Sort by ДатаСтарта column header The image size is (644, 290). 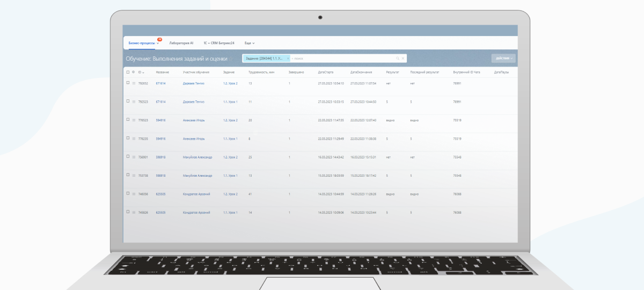tap(326, 72)
